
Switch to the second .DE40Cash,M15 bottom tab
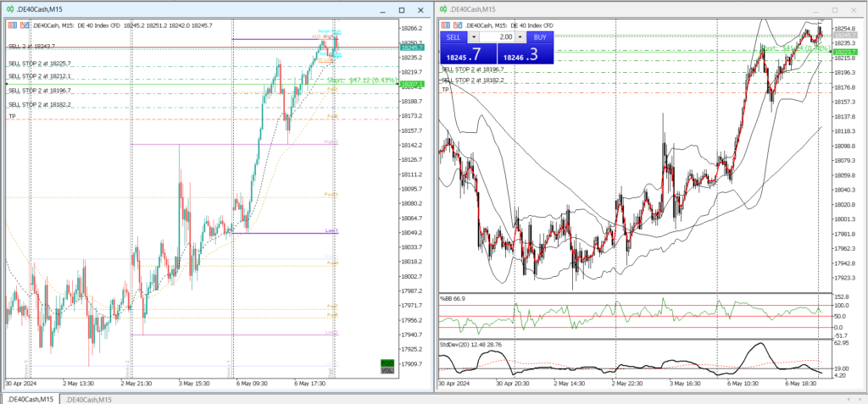coord(88,400)
